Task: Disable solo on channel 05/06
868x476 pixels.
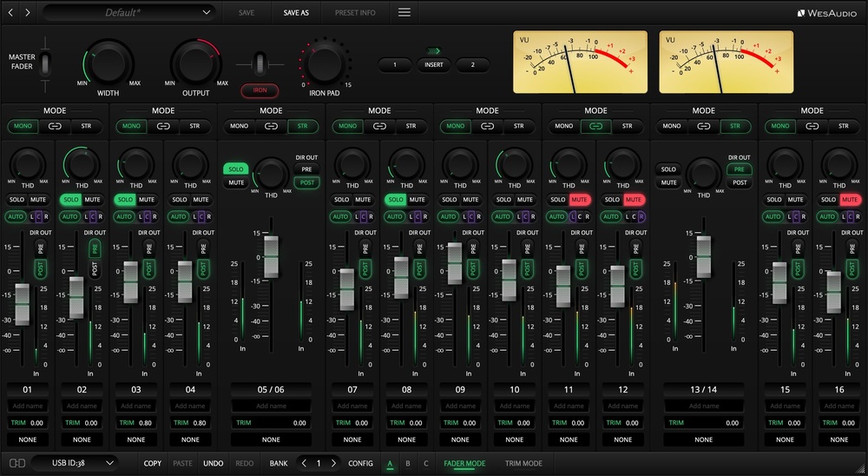Action: click(234, 168)
